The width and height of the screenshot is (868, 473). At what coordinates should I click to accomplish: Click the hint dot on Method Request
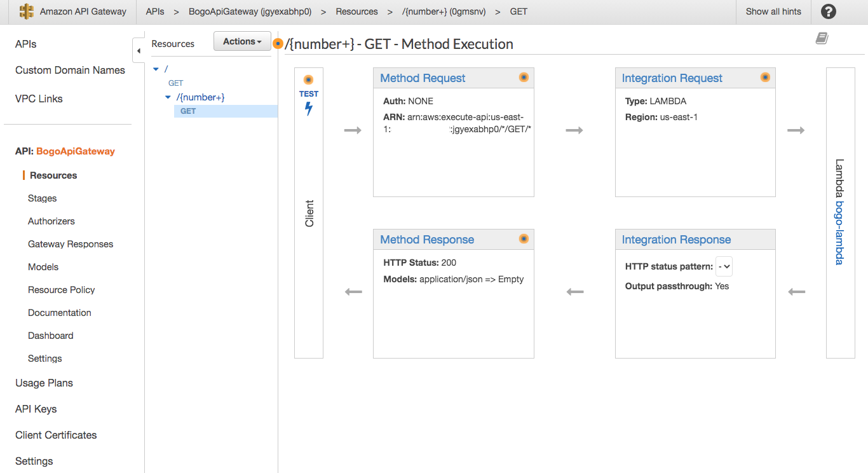tap(524, 78)
